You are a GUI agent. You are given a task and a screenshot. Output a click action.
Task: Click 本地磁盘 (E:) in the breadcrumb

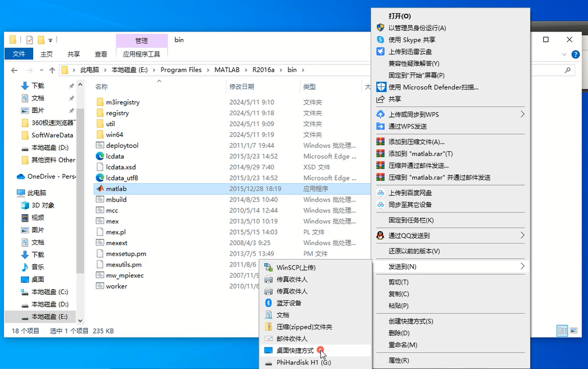point(129,70)
